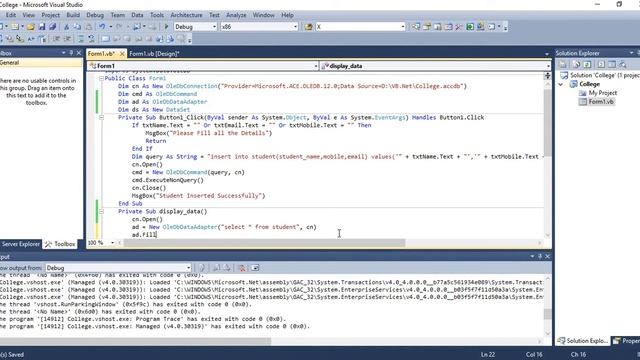Open the Tools menu
Viewport: 640px width, 360px height.
coord(157,15)
